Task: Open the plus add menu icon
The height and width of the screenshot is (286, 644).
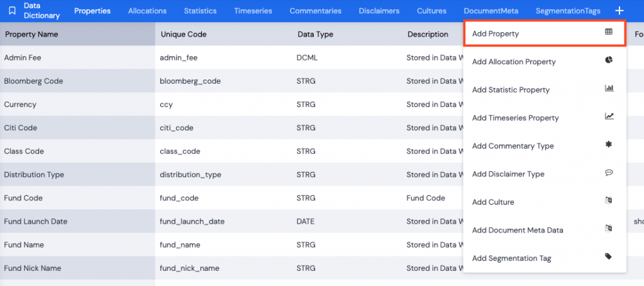Action: pos(619,11)
